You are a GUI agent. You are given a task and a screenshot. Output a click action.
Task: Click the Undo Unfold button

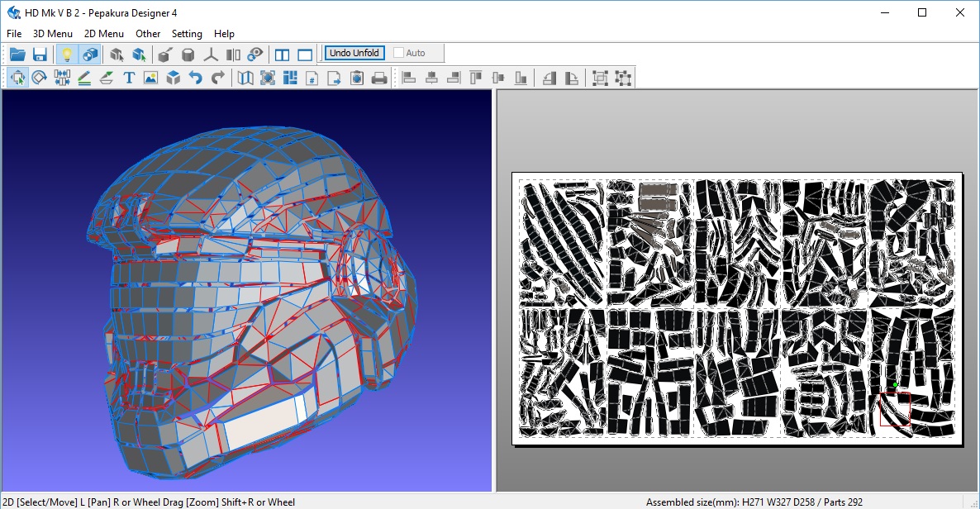click(354, 53)
